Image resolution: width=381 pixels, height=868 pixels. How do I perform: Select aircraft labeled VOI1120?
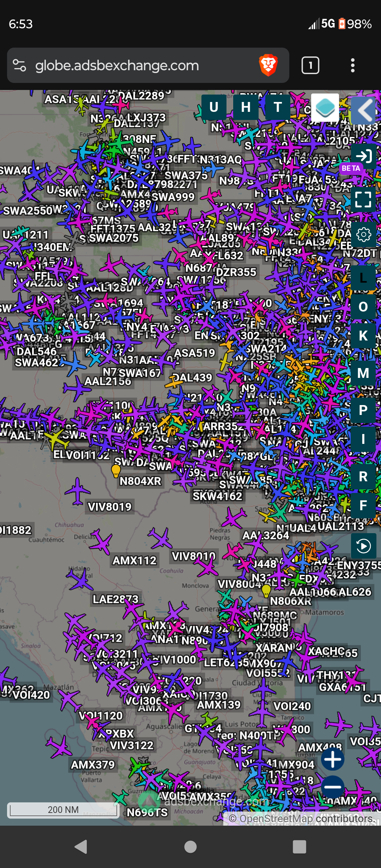pos(101,716)
